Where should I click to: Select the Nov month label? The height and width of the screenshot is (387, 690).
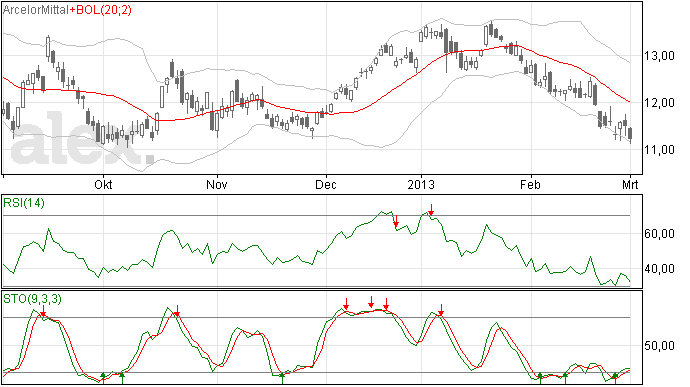pyautogui.click(x=217, y=184)
